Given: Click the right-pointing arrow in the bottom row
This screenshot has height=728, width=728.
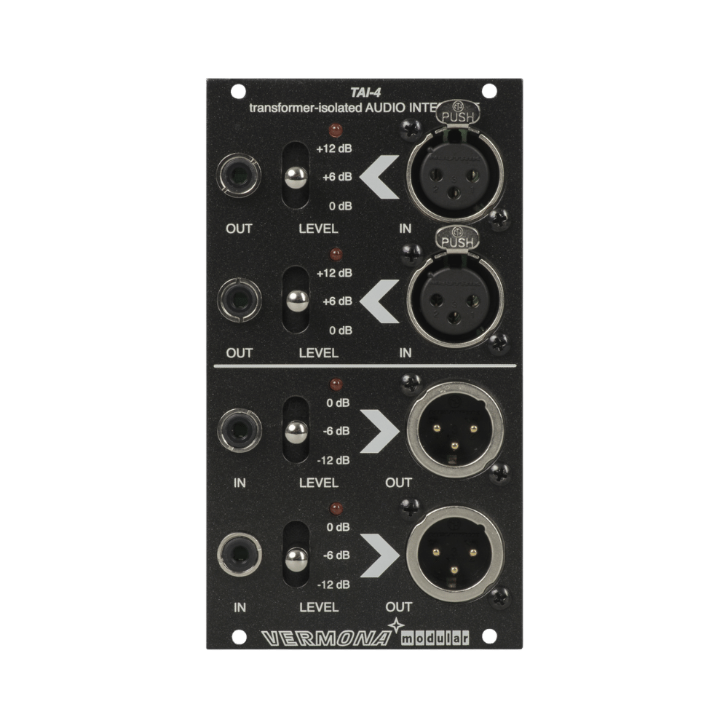Looking at the screenshot, I should coord(380,555).
